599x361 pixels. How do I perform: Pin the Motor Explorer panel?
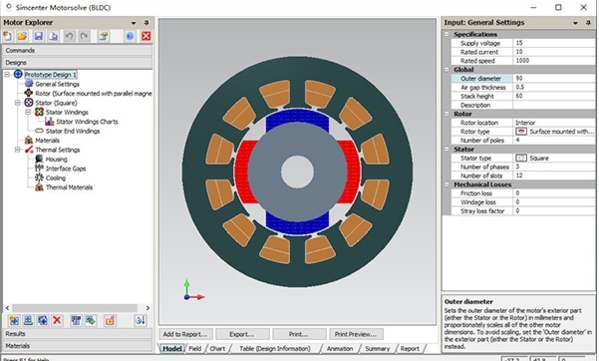click(146, 23)
